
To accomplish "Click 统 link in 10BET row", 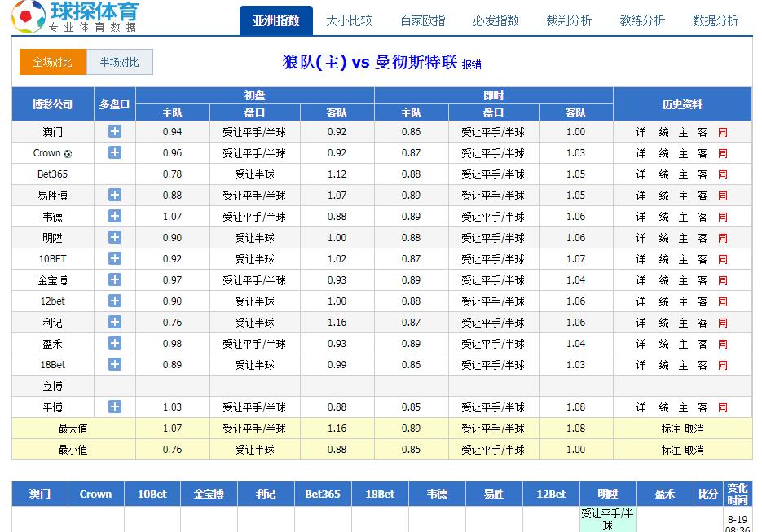I will (664, 259).
